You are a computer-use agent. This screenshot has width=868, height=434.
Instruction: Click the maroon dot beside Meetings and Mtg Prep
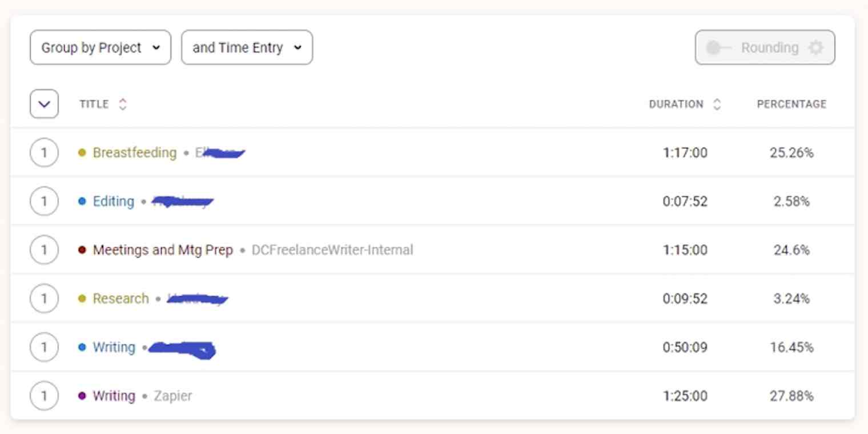(x=83, y=250)
